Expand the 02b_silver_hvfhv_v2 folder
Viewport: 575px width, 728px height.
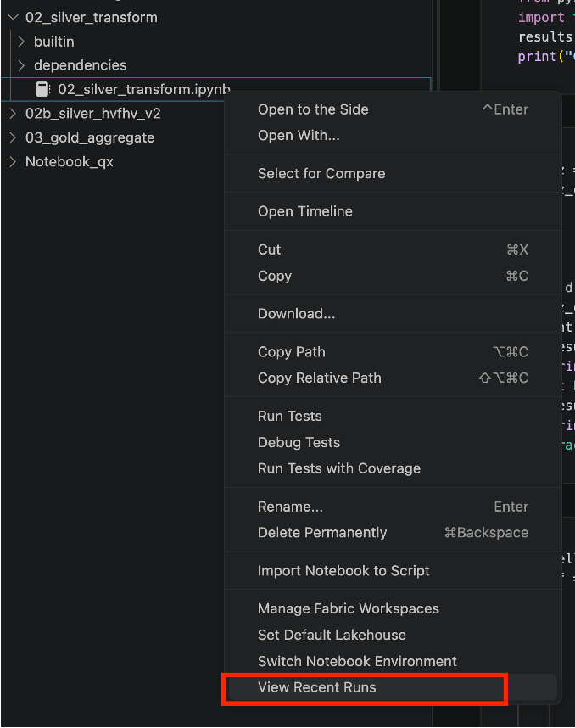pos(13,114)
